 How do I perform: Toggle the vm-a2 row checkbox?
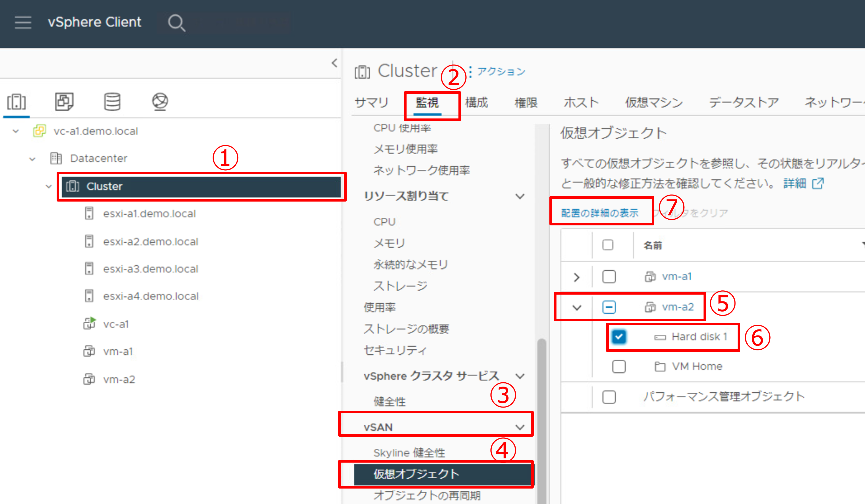(609, 307)
